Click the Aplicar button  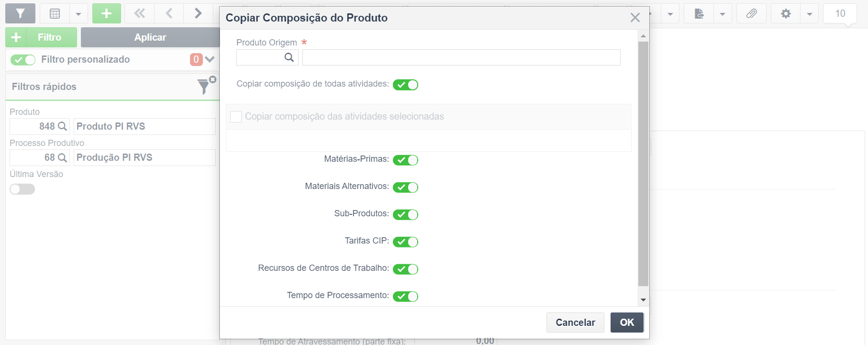(150, 37)
